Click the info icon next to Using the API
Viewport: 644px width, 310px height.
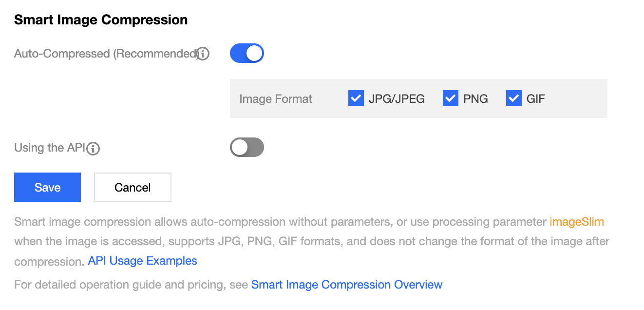click(x=93, y=148)
